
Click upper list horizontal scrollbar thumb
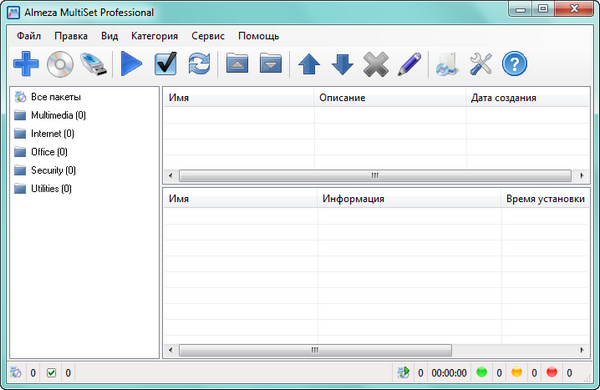tap(375, 176)
